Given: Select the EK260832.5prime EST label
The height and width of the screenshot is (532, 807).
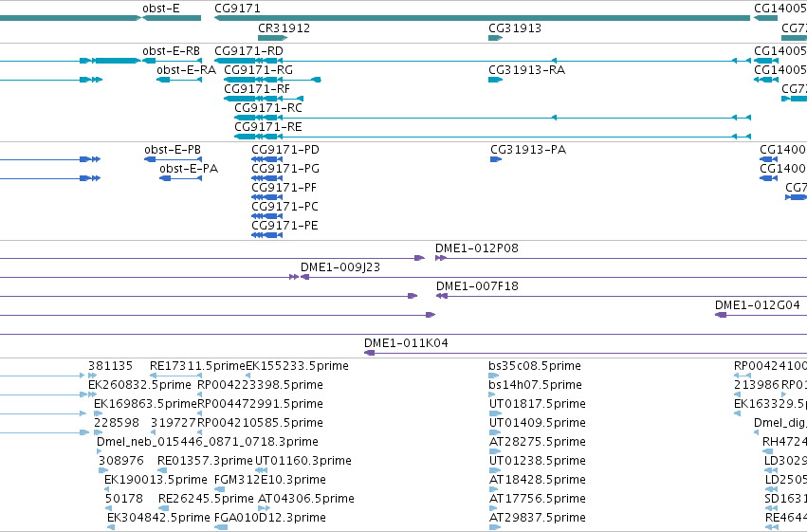Looking at the screenshot, I should (x=140, y=385).
